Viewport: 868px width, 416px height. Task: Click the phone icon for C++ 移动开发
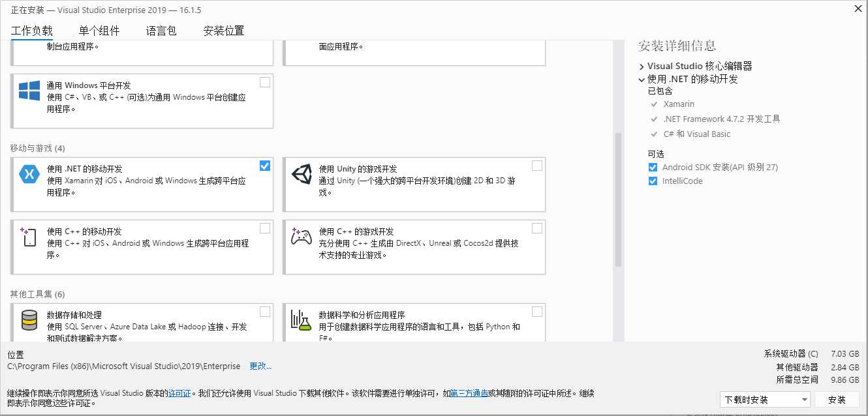tap(29, 237)
